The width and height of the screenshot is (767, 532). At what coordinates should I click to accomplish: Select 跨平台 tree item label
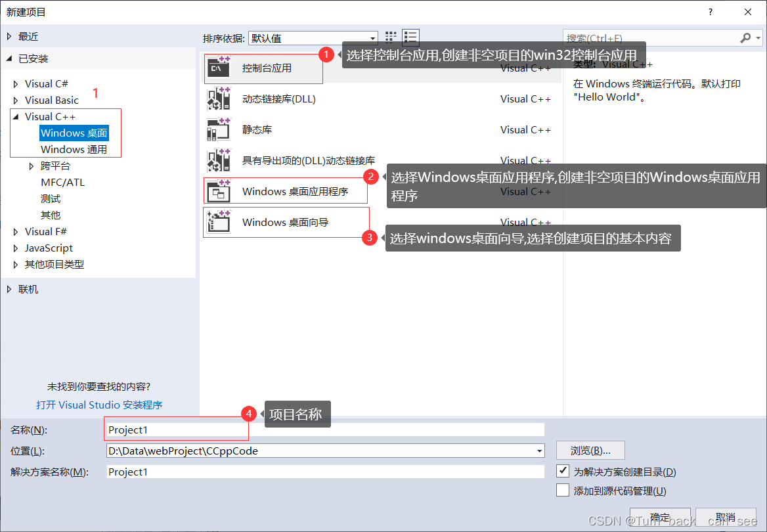(55, 166)
